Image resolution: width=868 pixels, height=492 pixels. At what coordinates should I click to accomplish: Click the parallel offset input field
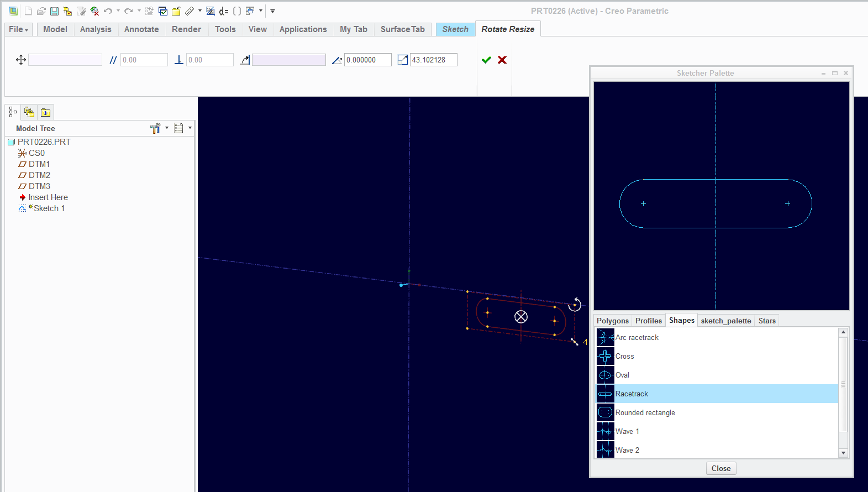144,60
